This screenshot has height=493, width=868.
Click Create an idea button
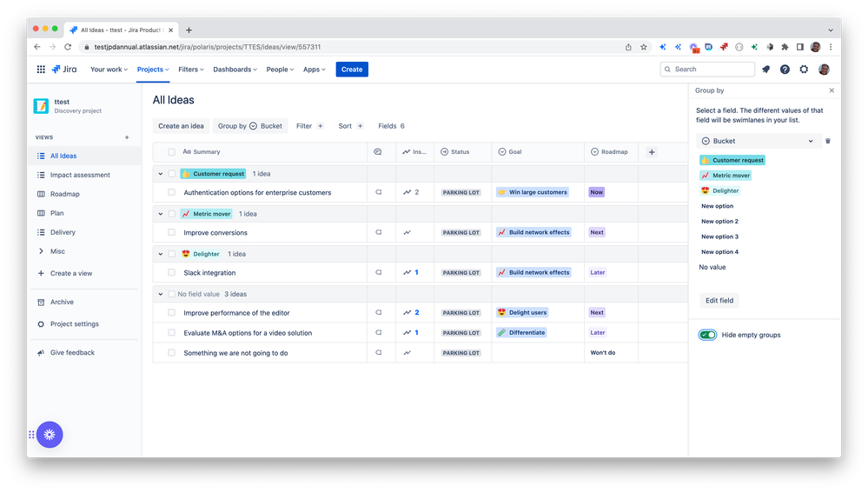point(181,126)
